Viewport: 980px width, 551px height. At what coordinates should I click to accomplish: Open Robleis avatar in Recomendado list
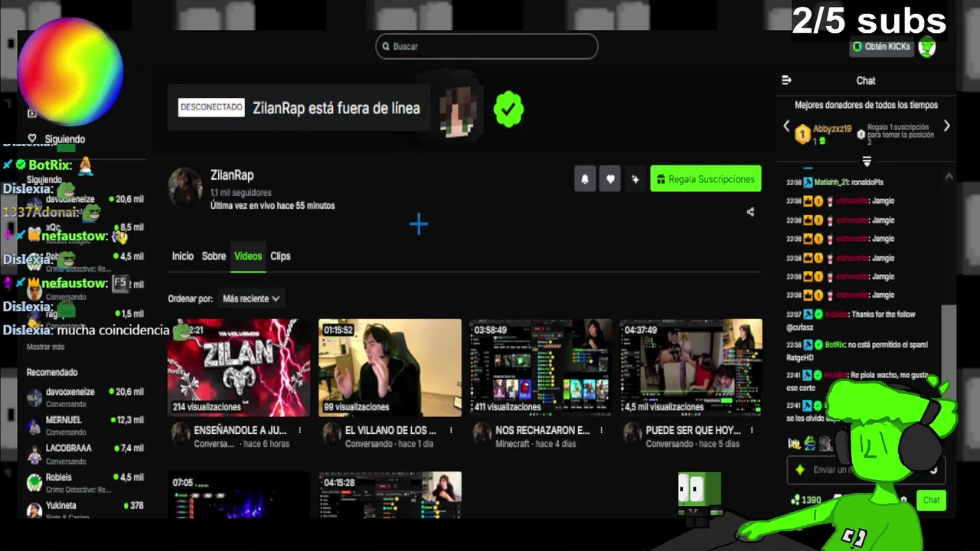pyautogui.click(x=34, y=482)
